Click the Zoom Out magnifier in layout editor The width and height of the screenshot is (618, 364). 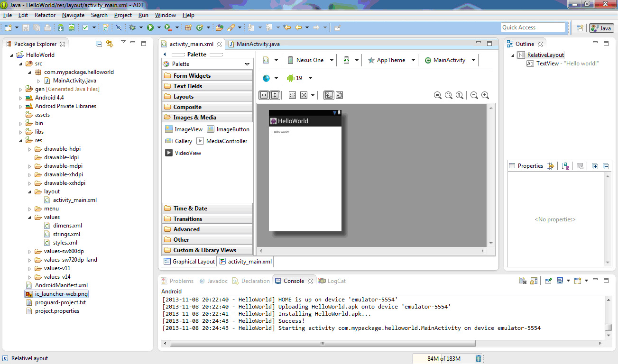coord(474,95)
